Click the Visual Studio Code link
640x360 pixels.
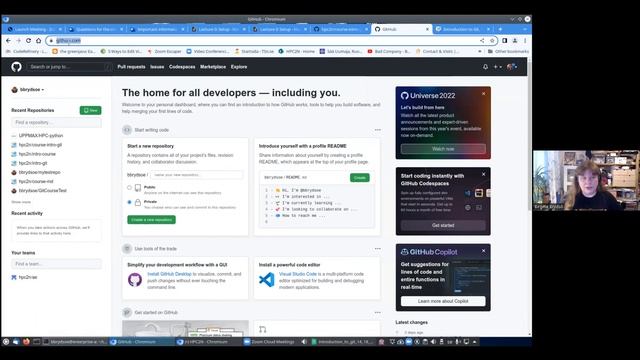pos(298,274)
